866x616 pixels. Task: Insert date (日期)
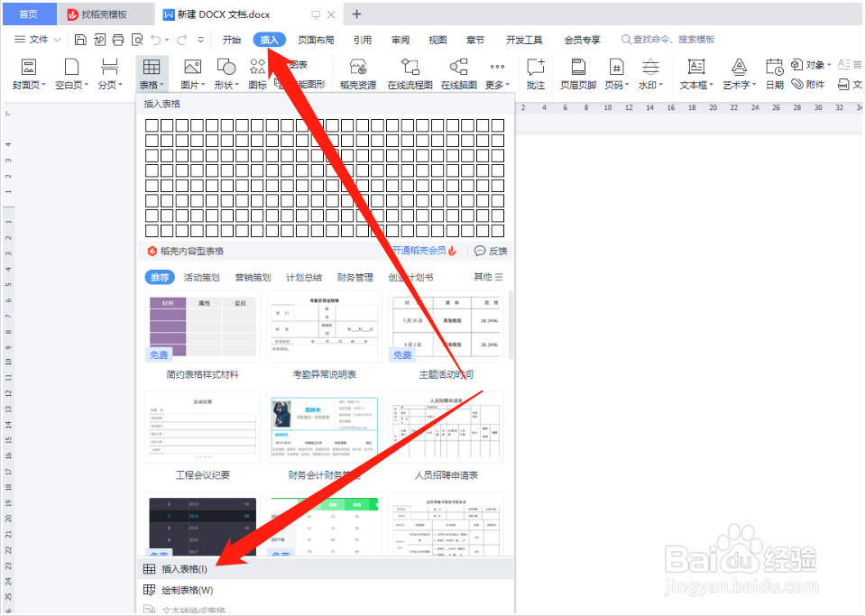click(x=774, y=73)
